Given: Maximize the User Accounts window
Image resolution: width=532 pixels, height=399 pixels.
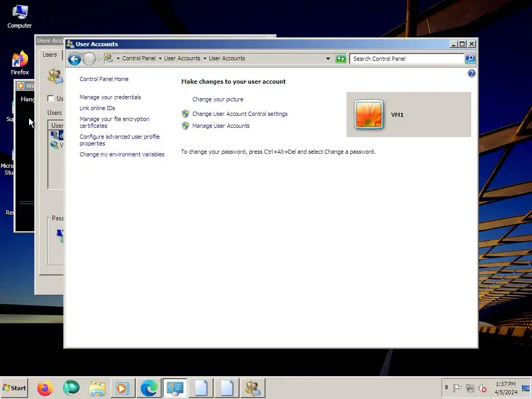Looking at the screenshot, I should pos(462,44).
